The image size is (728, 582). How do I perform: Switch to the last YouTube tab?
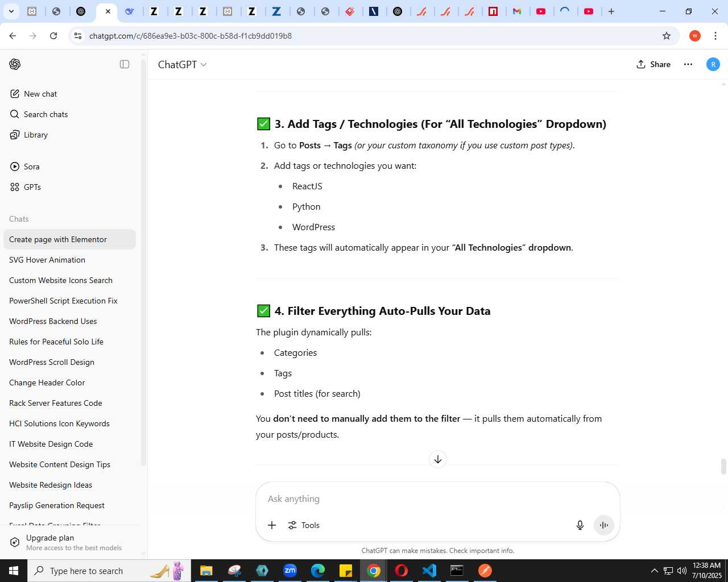[589, 11]
